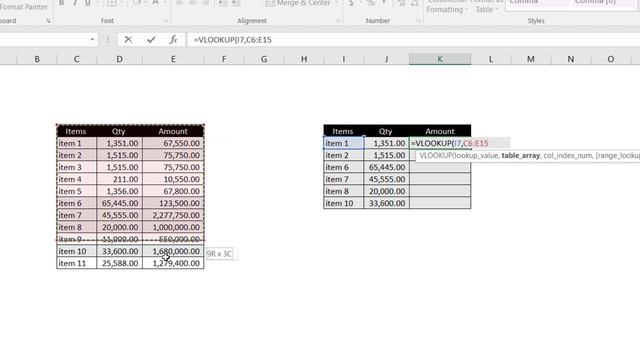640x360 pixels.
Task: Click inside the formula bar text
Action: pyautogui.click(x=233, y=40)
